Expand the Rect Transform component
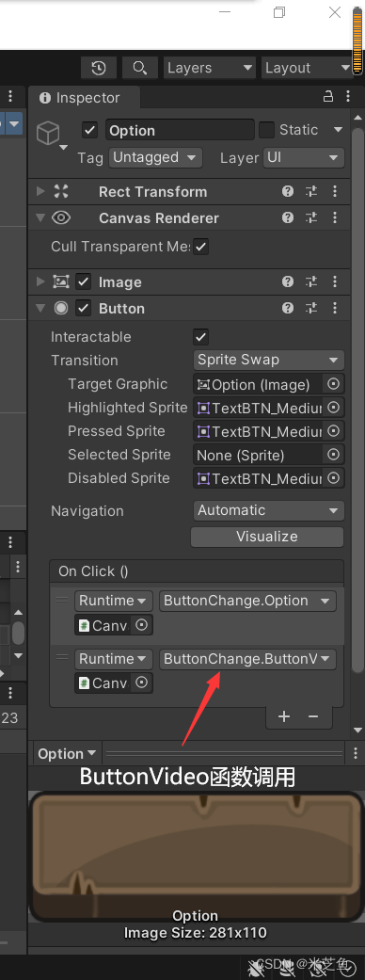Viewport: 365px width, 980px height. tap(40, 192)
